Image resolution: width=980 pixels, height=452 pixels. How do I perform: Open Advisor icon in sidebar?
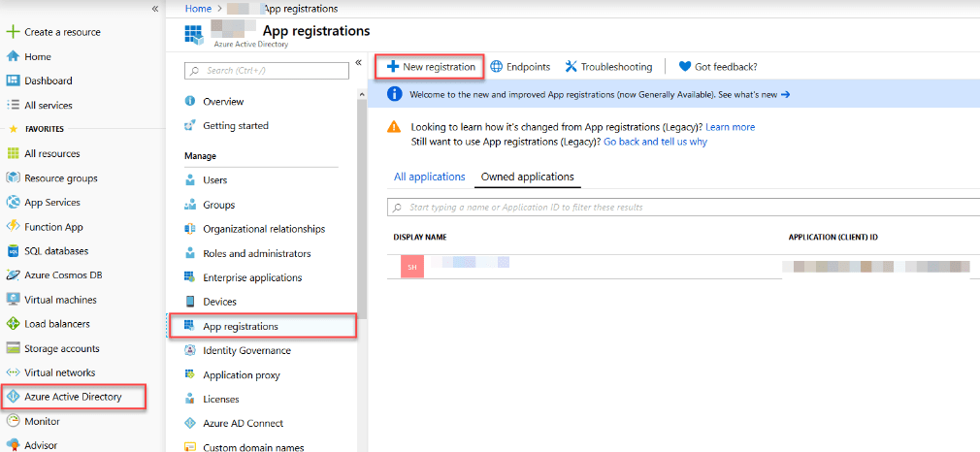click(13, 445)
